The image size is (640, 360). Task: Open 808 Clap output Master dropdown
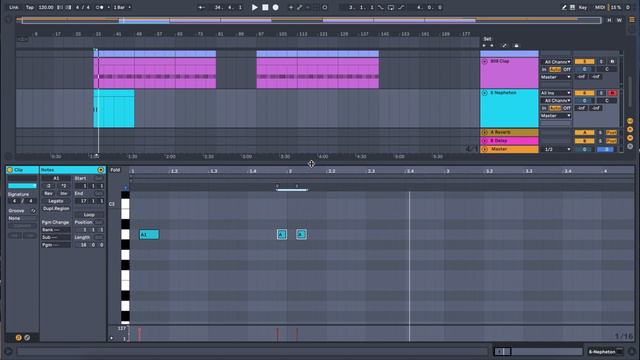tap(556, 77)
